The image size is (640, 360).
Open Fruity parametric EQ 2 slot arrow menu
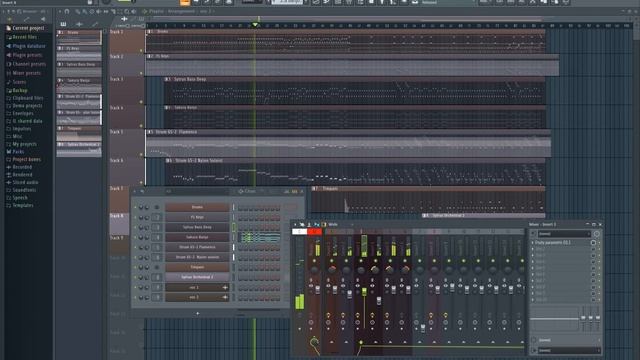(x=533, y=242)
